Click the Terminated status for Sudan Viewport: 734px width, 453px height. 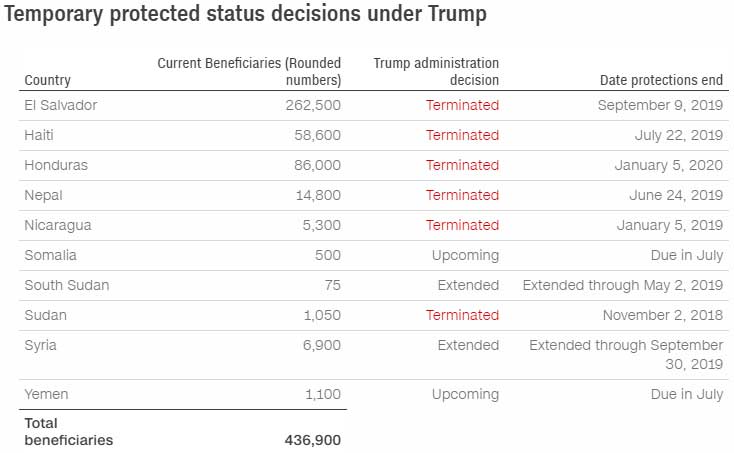pyautogui.click(x=462, y=315)
